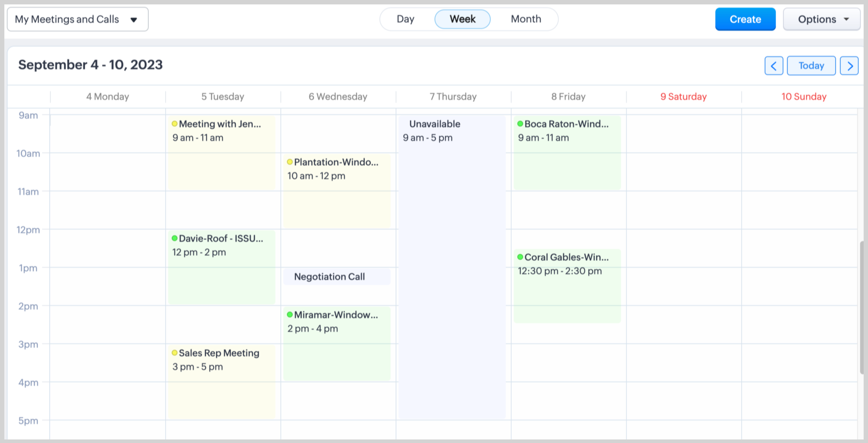Image resolution: width=868 pixels, height=443 pixels.
Task: Click green dot on Boca Raton event
Action: 520,124
